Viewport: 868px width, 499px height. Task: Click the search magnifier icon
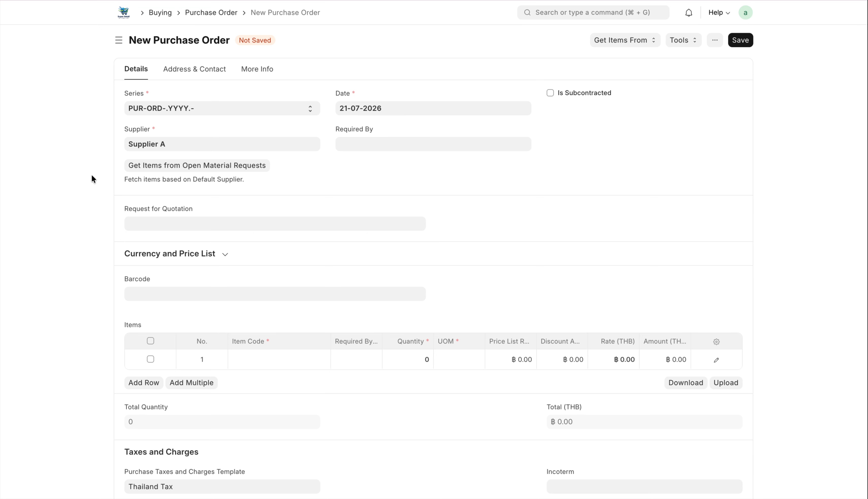[x=527, y=13]
